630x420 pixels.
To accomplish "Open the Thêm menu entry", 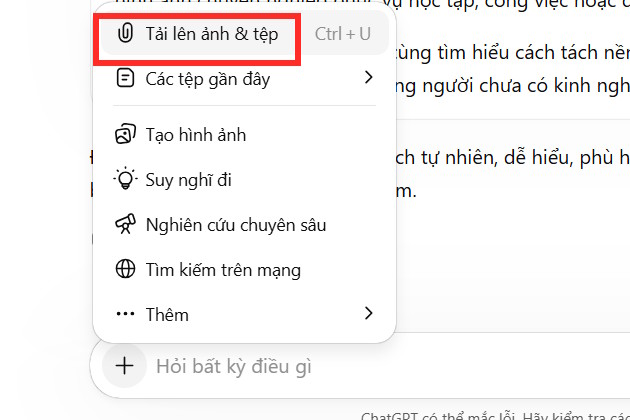I will pos(245,314).
